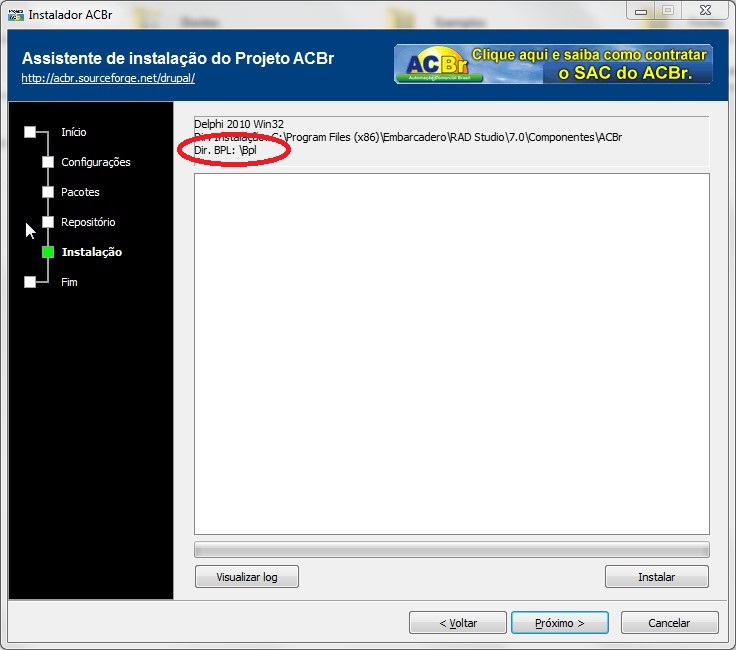Go back with the Voltar button
Viewport: 736px width, 650px height.
pos(458,623)
